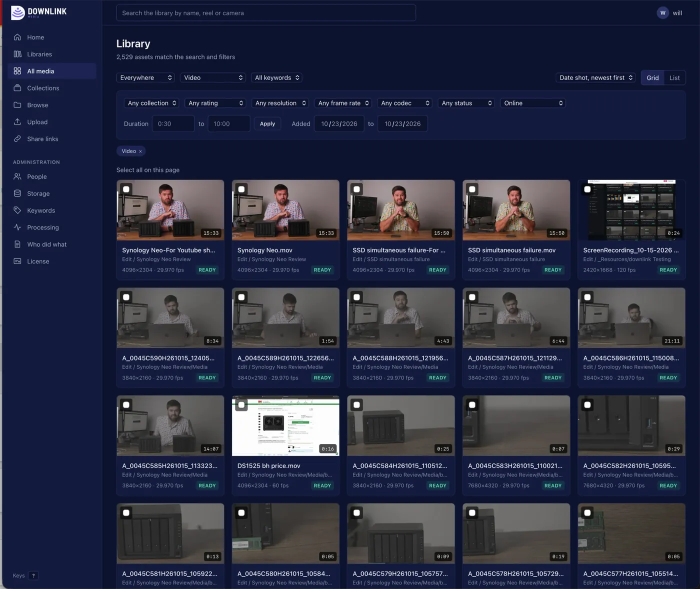Screen dimensions: 700x589
Task: Click the Collections stack icon
Action: pos(17,88)
